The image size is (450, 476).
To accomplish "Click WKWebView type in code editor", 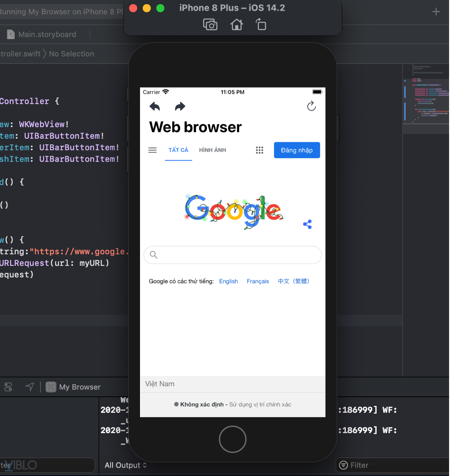I will pyautogui.click(x=41, y=124).
